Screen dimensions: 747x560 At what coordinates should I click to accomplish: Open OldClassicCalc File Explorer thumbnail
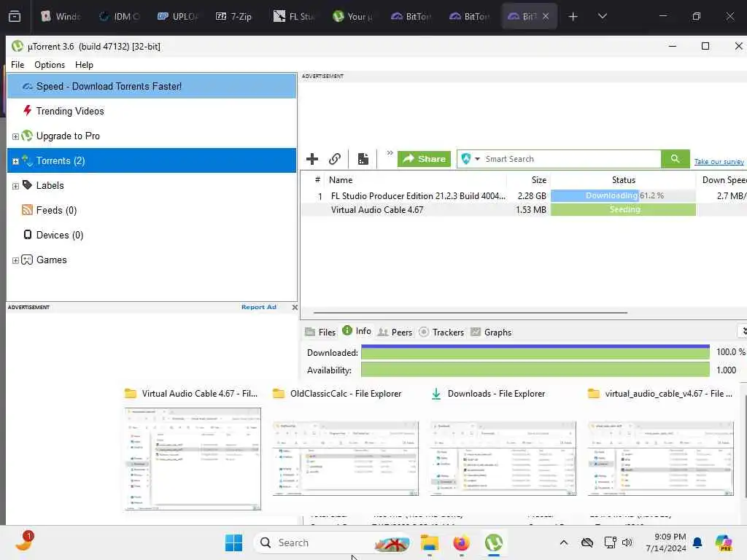coord(345,459)
